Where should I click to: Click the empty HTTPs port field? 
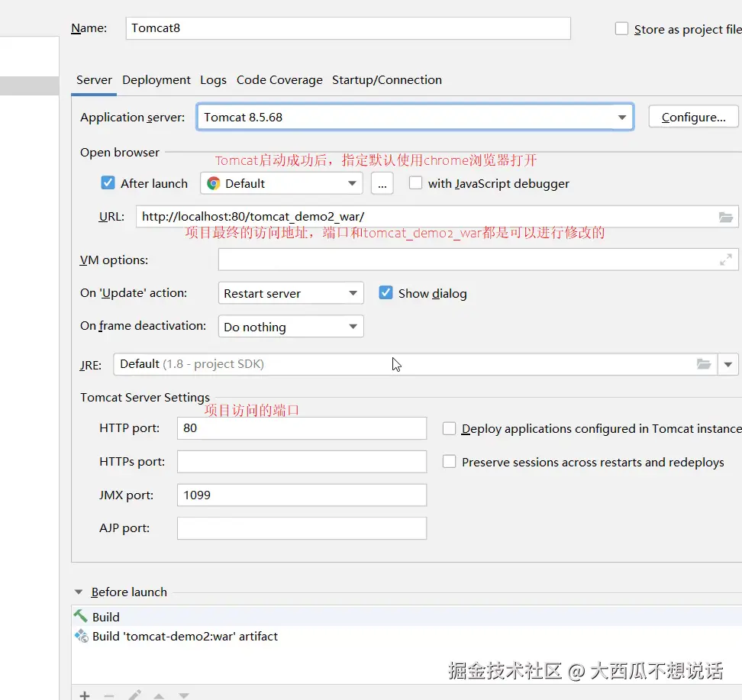pyautogui.click(x=302, y=462)
